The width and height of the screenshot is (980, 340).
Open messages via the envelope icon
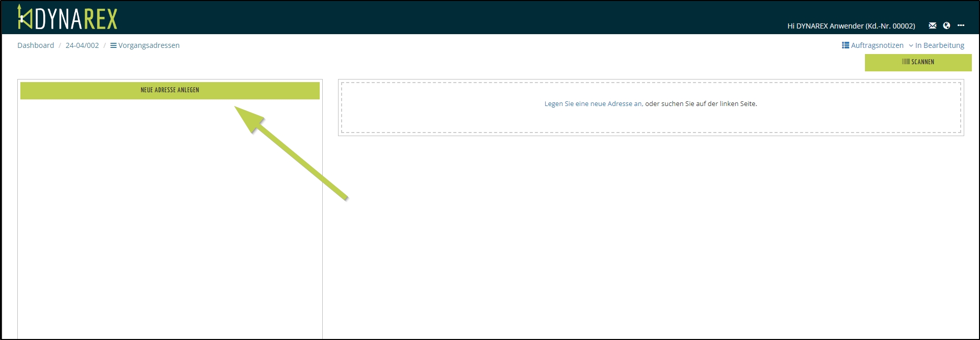tap(932, 25)
